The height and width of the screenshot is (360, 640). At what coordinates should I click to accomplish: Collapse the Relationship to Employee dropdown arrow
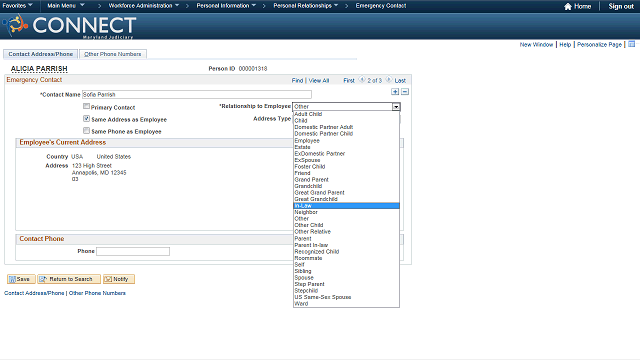tap(396, 107)
